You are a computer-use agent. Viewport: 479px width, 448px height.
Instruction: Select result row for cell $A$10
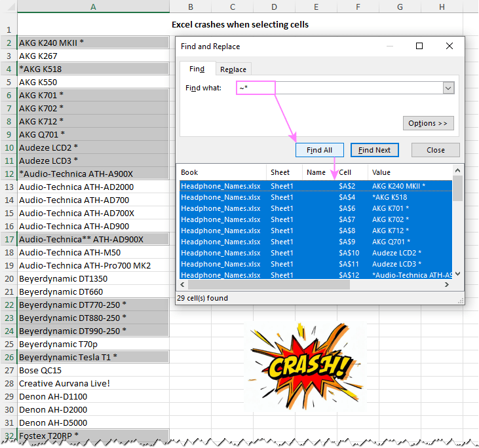coord(316,253)
